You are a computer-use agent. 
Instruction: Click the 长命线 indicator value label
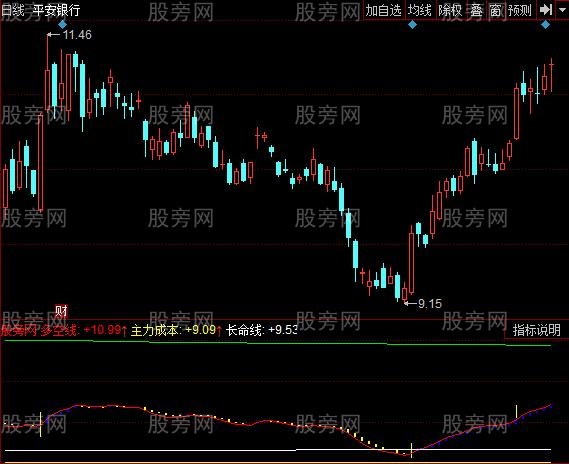(x=261, y=330)
